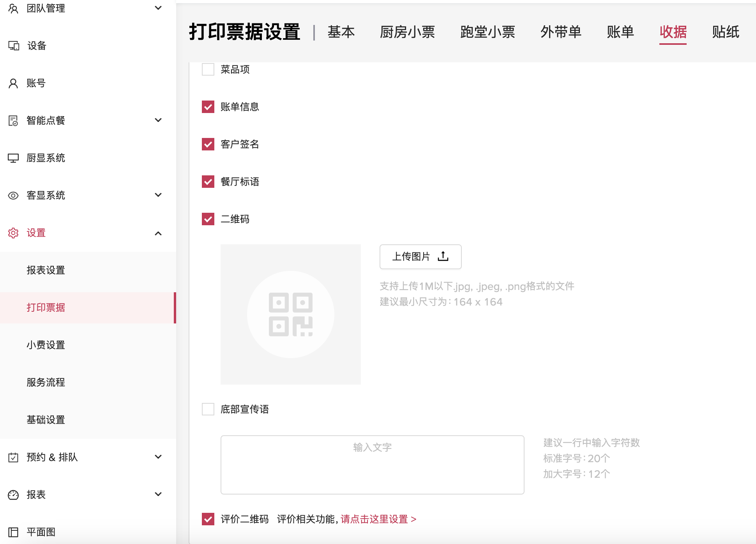The height and width of the screenshot is (544, 756).
Task: Click the 账号 account person icon
Action: tap(13, 83)
